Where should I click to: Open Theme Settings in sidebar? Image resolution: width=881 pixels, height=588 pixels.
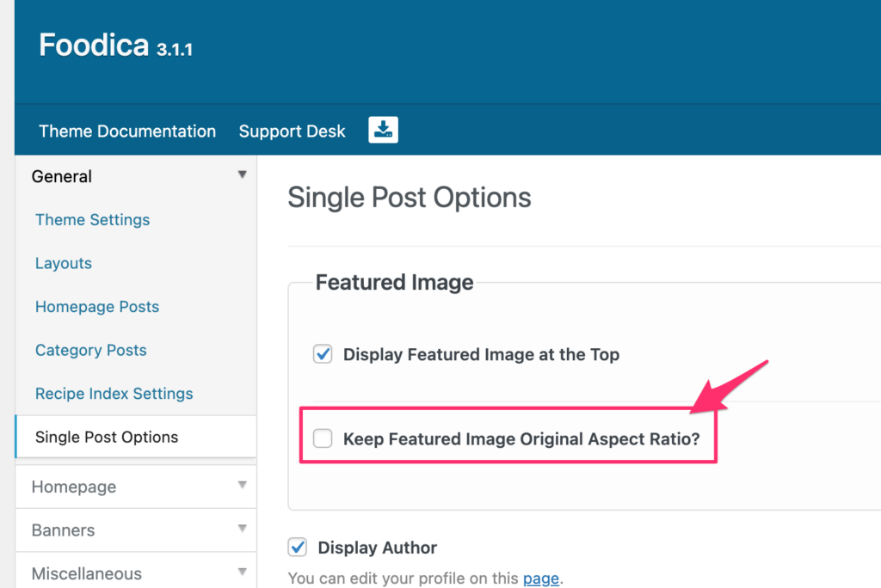[93, 219]
